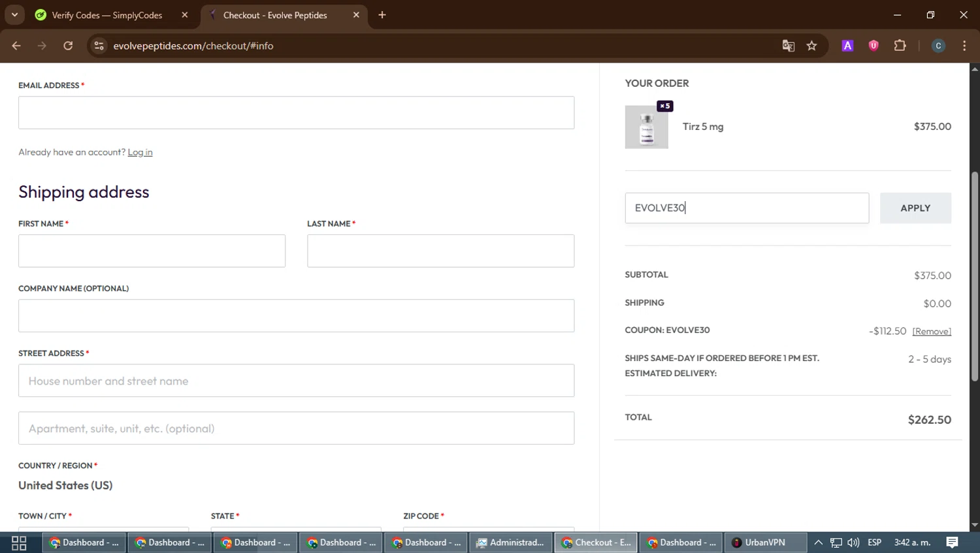Focus the Last Name field
980x553 pixels.
(440, 251)
